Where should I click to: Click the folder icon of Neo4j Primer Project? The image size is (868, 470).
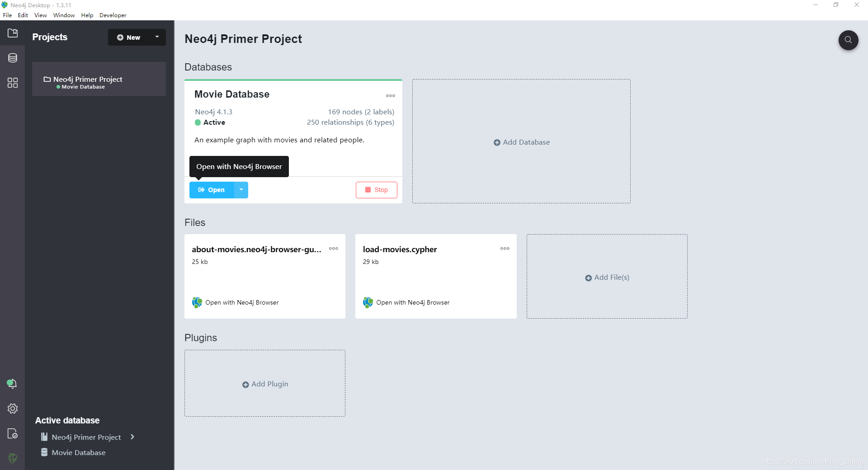[47, 79]
